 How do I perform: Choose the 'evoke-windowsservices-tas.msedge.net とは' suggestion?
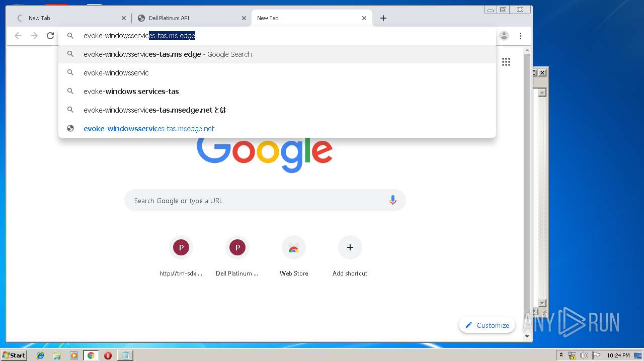click(277, 110)
